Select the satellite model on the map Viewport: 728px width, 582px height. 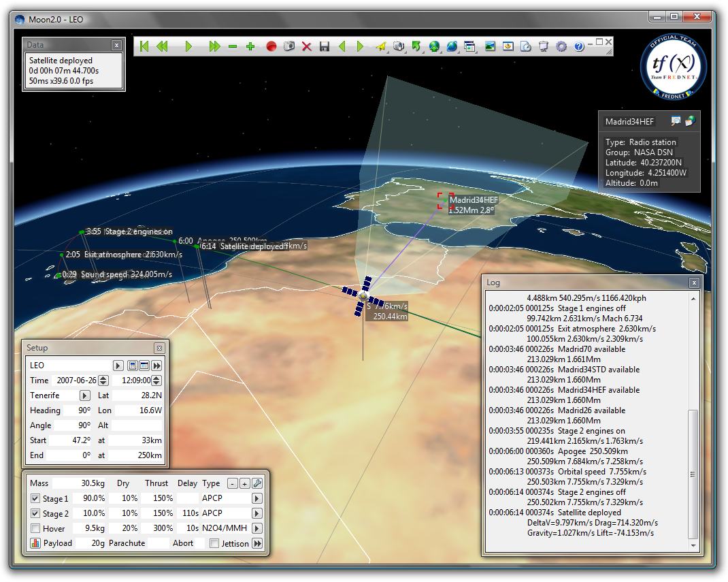point(363,296)
